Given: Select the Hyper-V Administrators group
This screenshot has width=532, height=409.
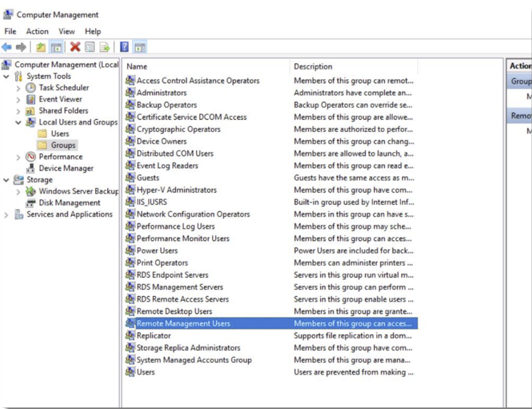Looking at the screenshot, I should pyautogui.click(x=177, y=190).
